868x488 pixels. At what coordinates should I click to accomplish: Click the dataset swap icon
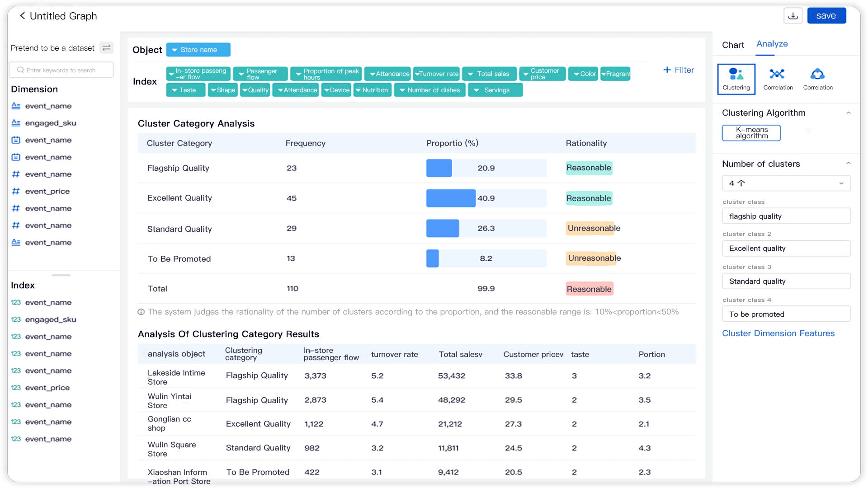coord(107,48)
